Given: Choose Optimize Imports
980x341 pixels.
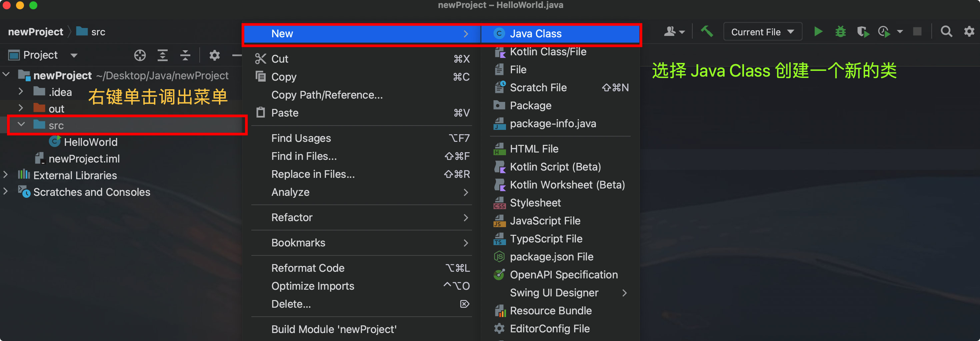Looking at the screenshot, I should point(362,286).
